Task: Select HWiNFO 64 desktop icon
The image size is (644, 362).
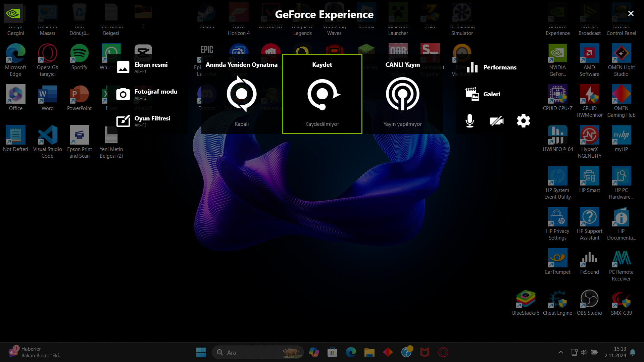Action: point(558,139)
